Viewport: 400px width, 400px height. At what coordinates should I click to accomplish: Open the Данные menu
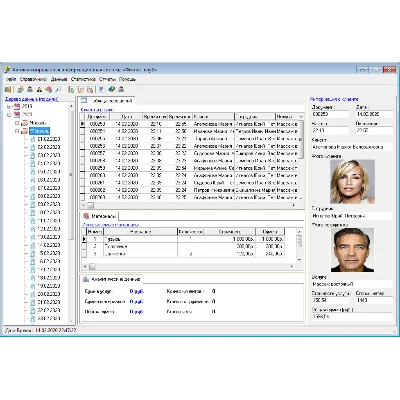click(59, 79)
